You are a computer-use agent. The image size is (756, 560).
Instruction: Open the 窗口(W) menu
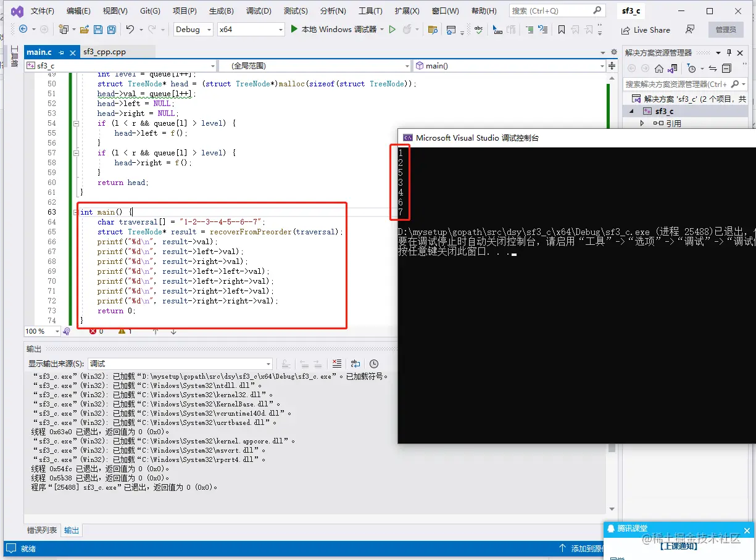[x=445, y=11]
